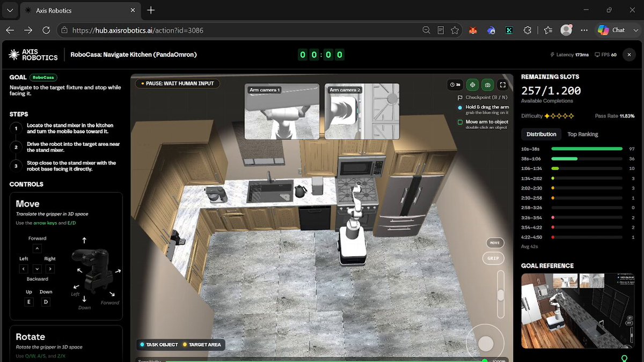Click the camera snapshot icon in viewport

pyautogui.click(x=487, y=85)
